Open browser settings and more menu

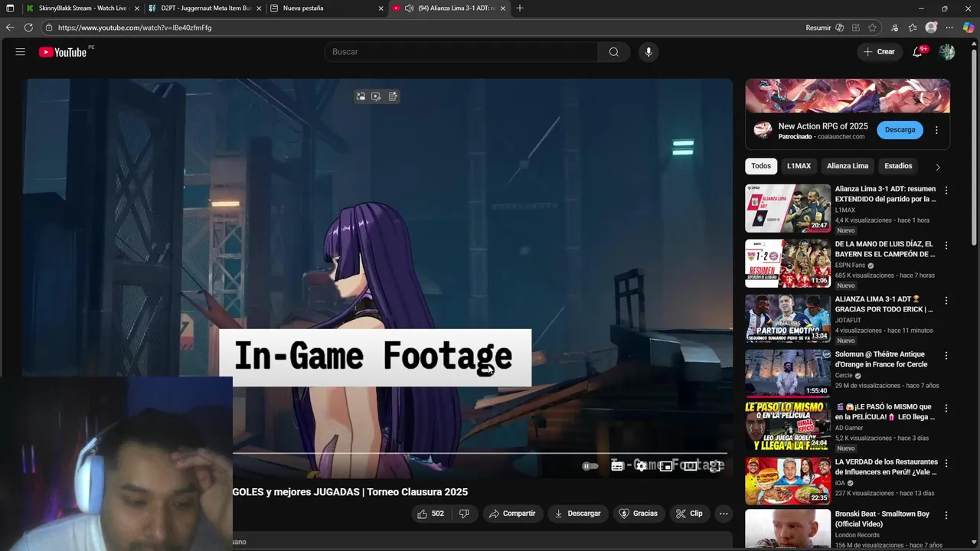[x=949, y=28]
